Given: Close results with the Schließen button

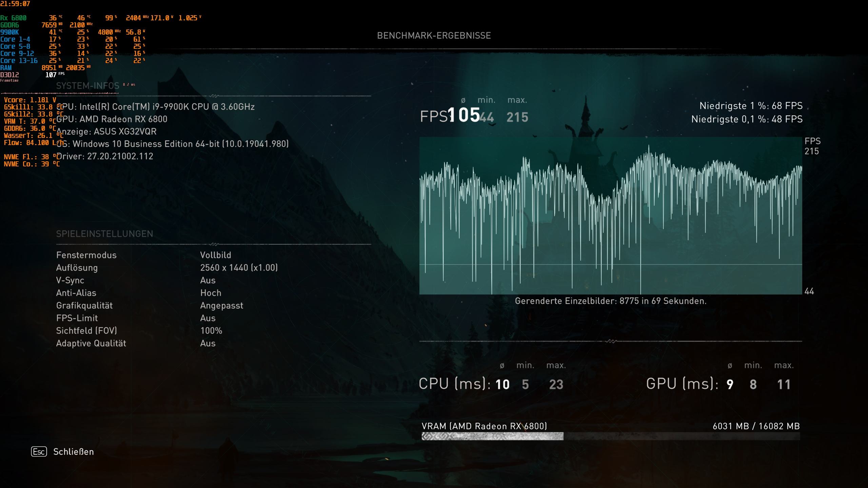Looking at the screenshot, I should point(73,452).
